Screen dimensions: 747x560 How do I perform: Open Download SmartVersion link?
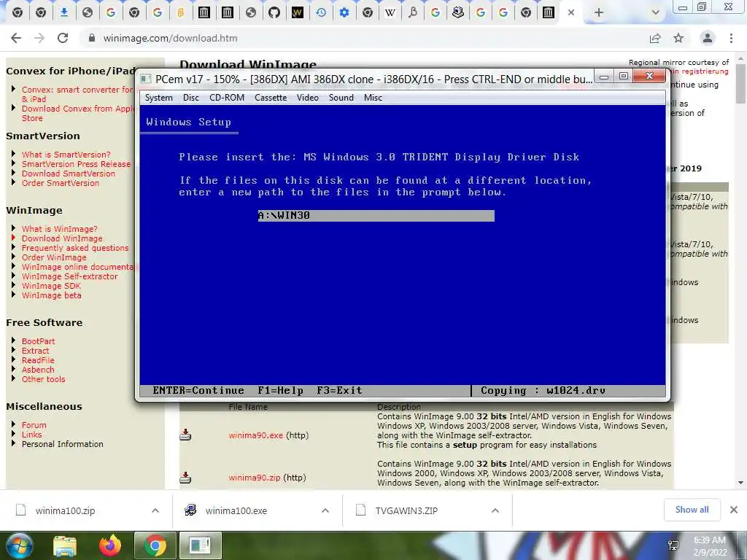point(68,174)
